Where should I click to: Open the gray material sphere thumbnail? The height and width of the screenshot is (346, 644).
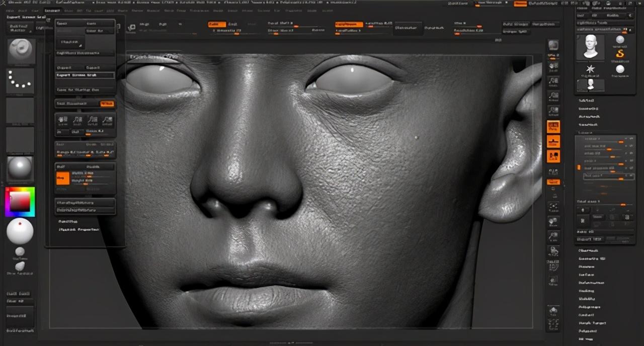(x=21, y=169)
